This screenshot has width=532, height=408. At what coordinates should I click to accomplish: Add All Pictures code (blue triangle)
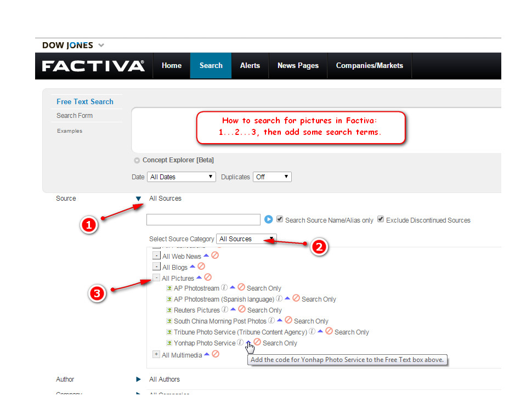[x=199, y=277]
